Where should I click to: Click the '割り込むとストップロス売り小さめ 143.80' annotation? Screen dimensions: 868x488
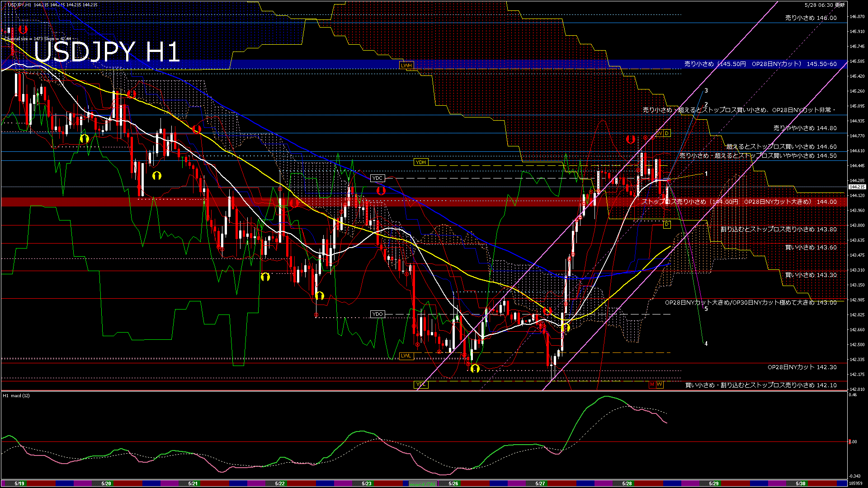point(779,230)
